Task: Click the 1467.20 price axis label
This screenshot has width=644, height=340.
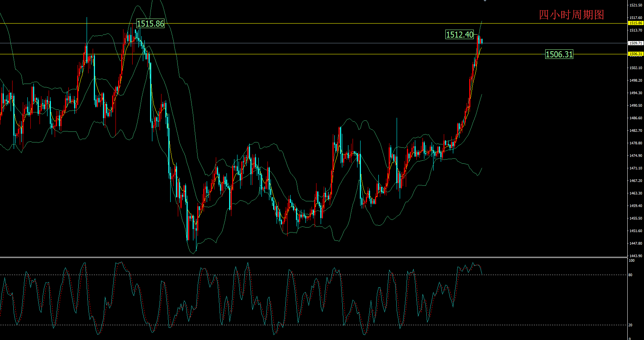Action: coord(636,181)
